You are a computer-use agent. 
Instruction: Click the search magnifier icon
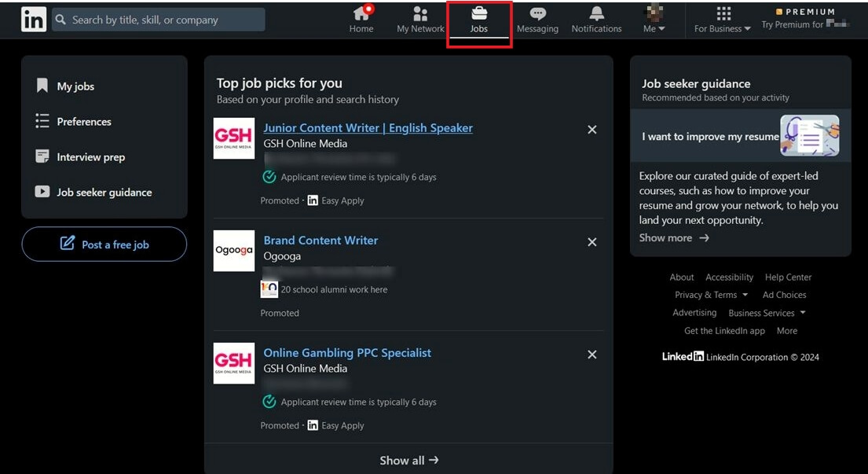[x=61, y=20]
